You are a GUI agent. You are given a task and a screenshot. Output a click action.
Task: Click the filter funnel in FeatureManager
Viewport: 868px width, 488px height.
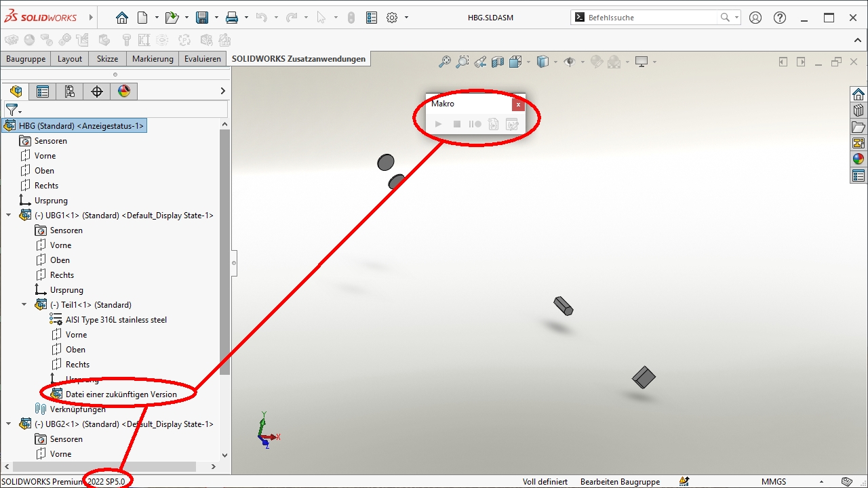[x=12, y=109]
